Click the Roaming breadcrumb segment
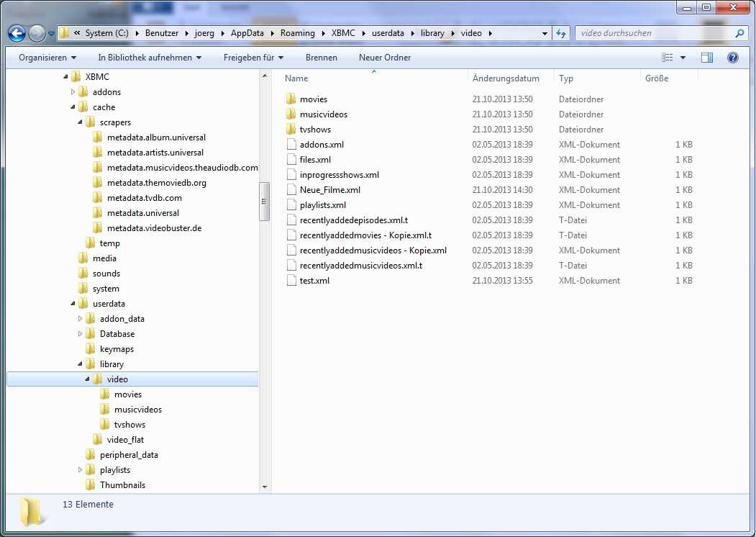The height and width of the screenshot is (537, 756). point(298,33)
